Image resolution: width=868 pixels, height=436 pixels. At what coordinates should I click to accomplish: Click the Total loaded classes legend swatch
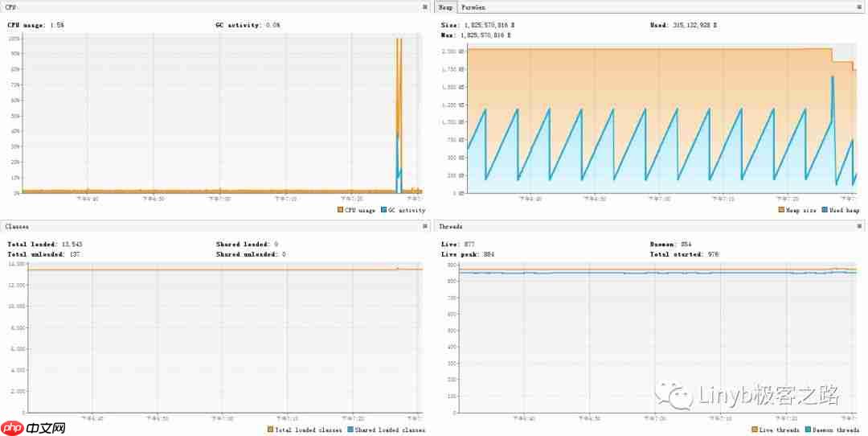coord(271,430)
